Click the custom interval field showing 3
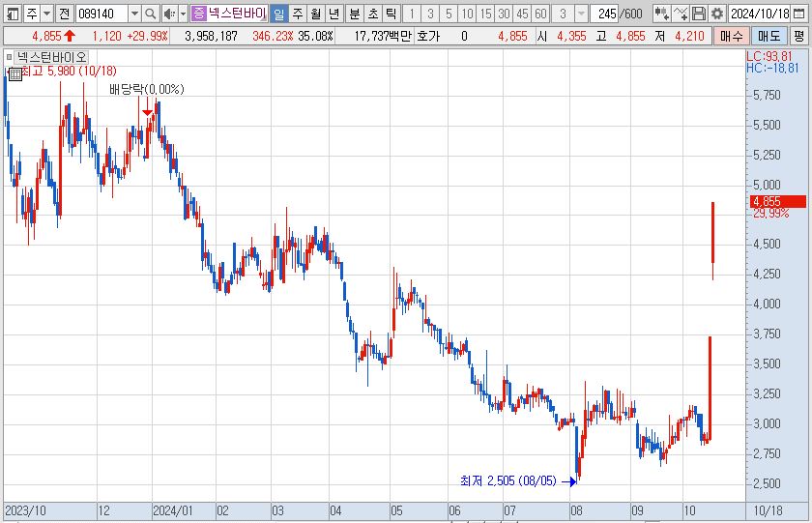This screenshot has height=523, width=812. point(563,14)
